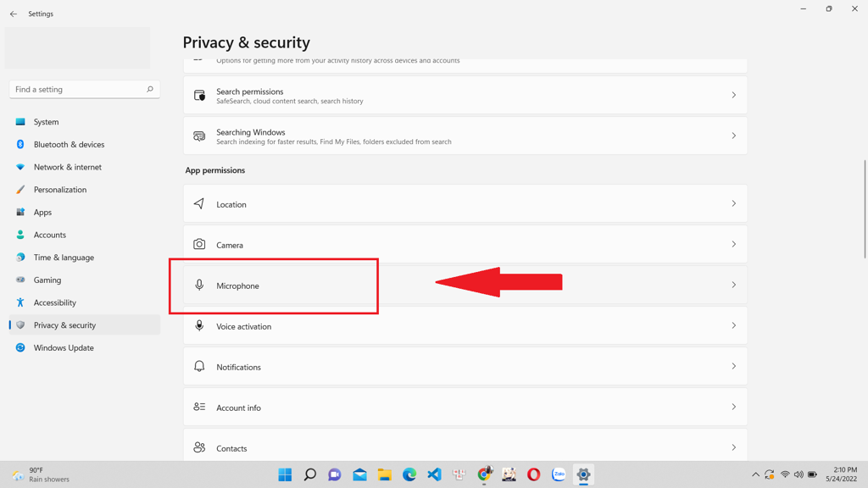The height and width of the screenshot is (488, 868).
Task: Select Windows Update in sidebar
Action: click(x=64, y=348)
